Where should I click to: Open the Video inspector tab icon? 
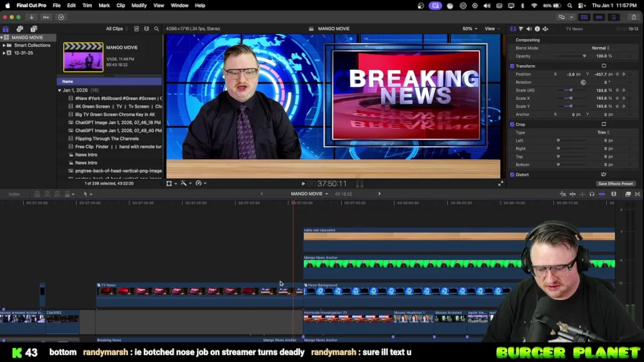click(x=513, y=29)
